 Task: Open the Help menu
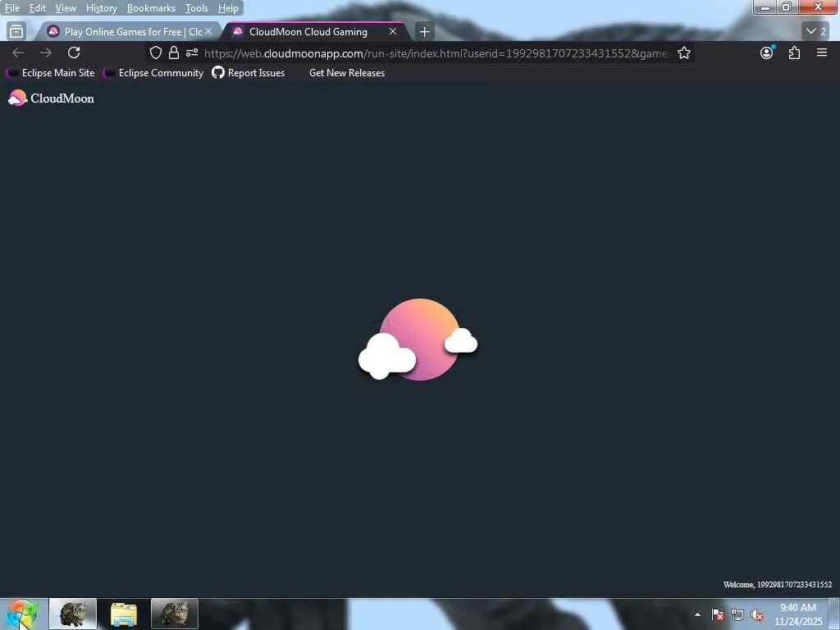(x=228, y=8)
